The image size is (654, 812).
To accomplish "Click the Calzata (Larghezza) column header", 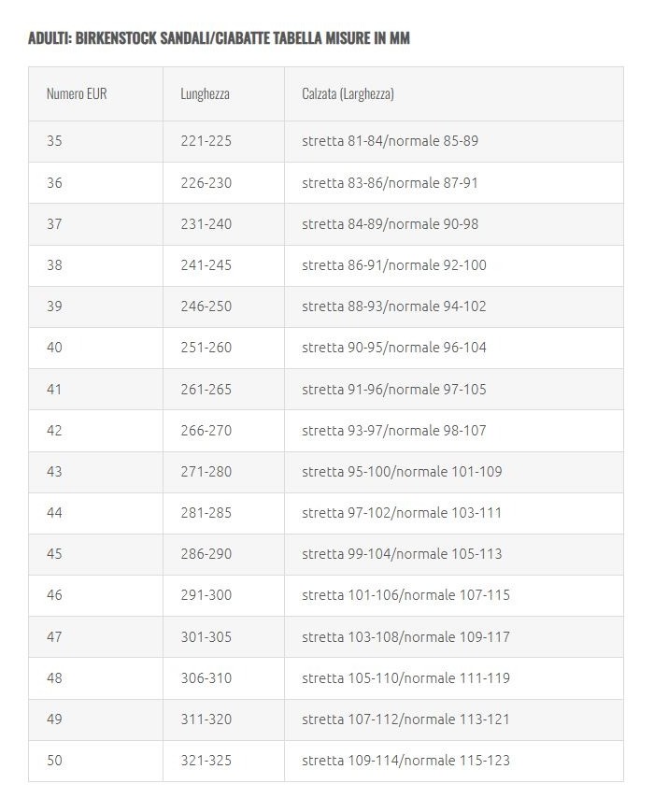I will (348, 93).
